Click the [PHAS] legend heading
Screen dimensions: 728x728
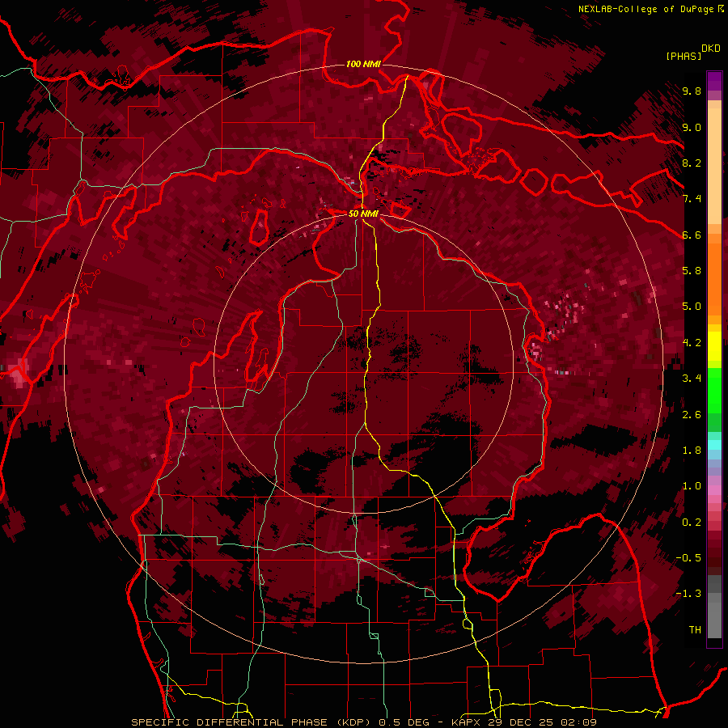click(684, 56)
